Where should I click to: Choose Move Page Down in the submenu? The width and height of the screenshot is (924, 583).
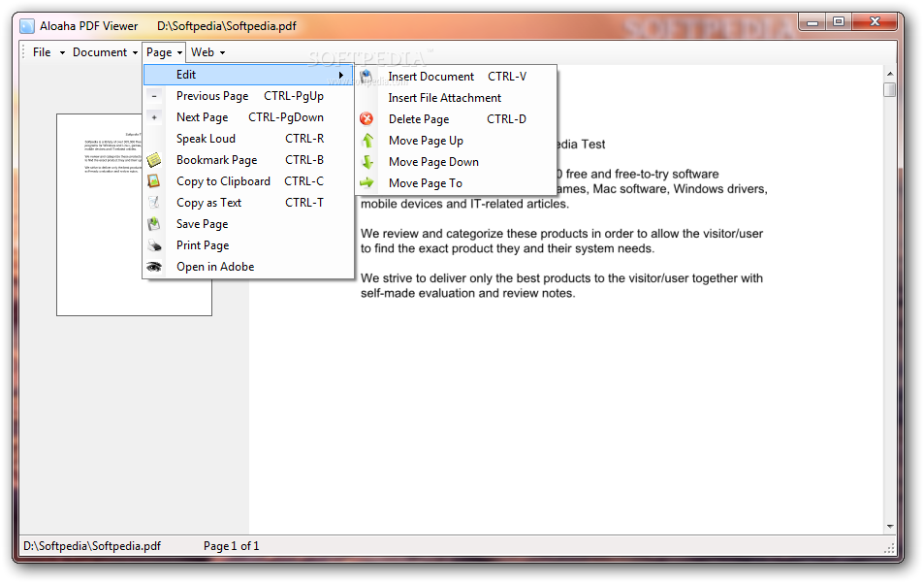click(x=456, y=162)
